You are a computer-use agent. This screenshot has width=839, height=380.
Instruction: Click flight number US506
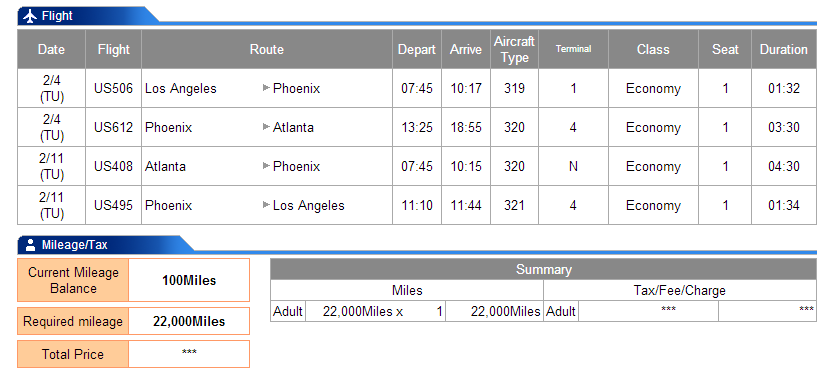coord(113,88)
